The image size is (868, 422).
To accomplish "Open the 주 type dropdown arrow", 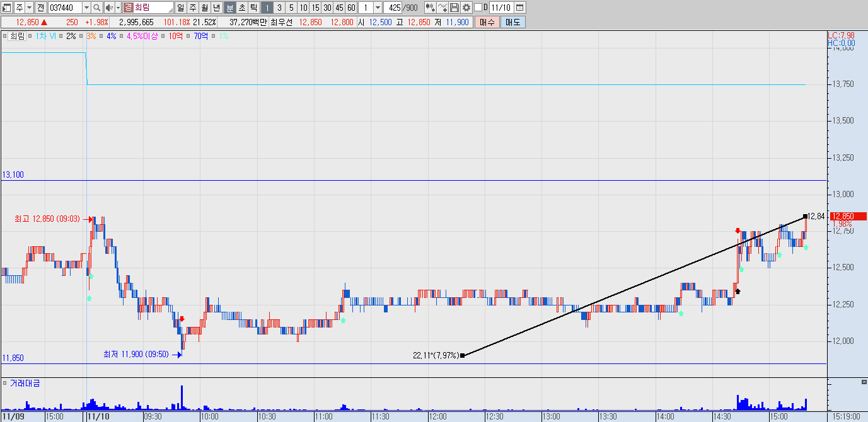I will [29, 8].
